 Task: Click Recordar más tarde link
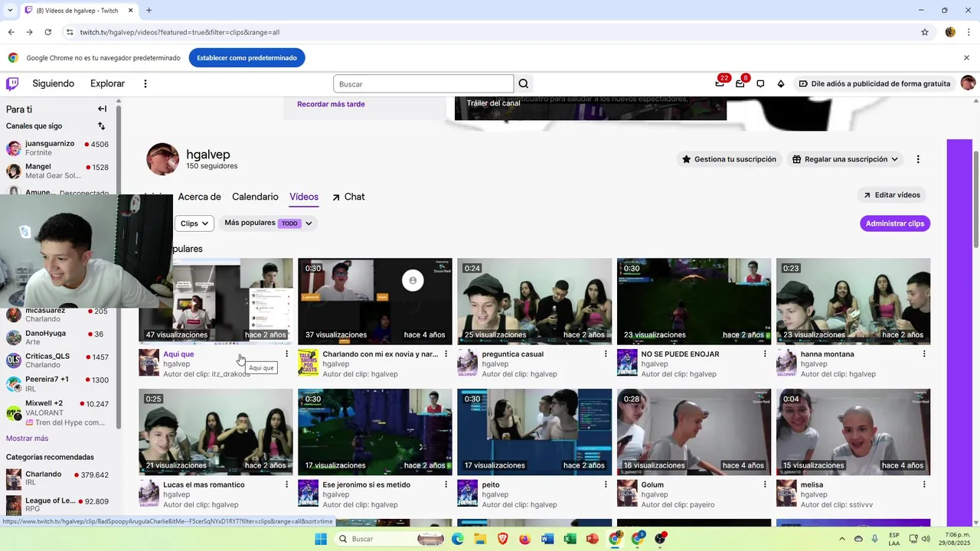tap(331, 104)
